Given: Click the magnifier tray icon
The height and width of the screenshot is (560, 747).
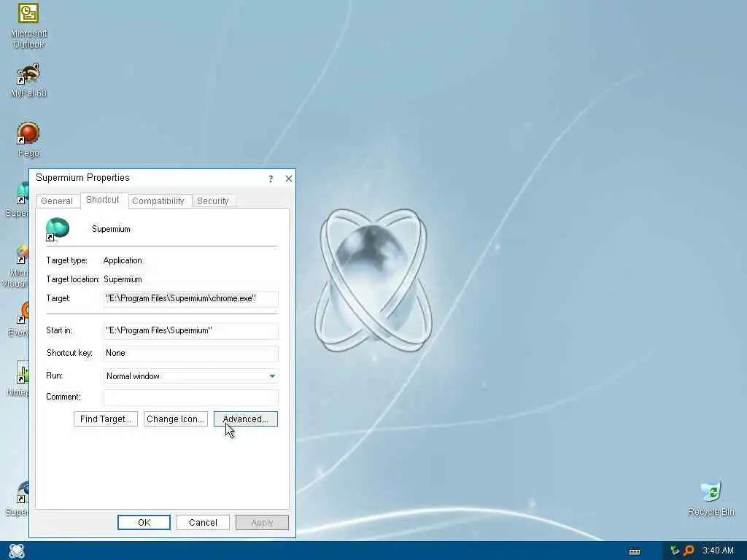Looking at the screenshot, I should [689, 551].
